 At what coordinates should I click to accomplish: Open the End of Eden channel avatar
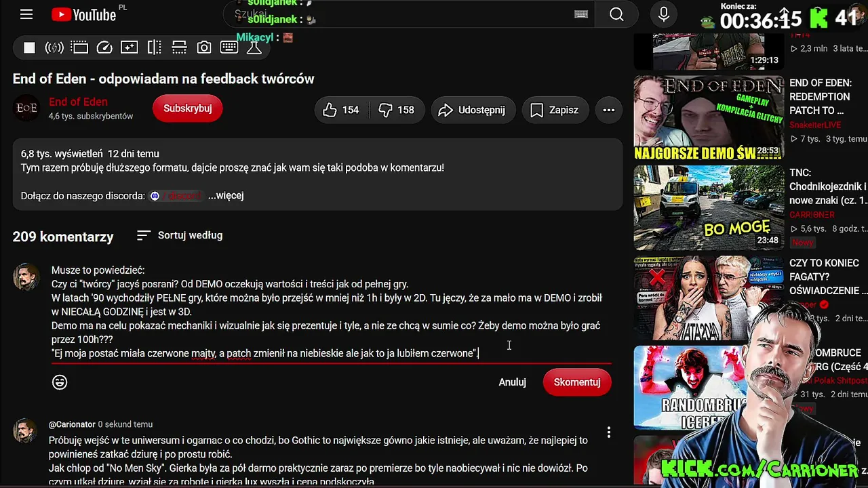(x=26, y=108)
